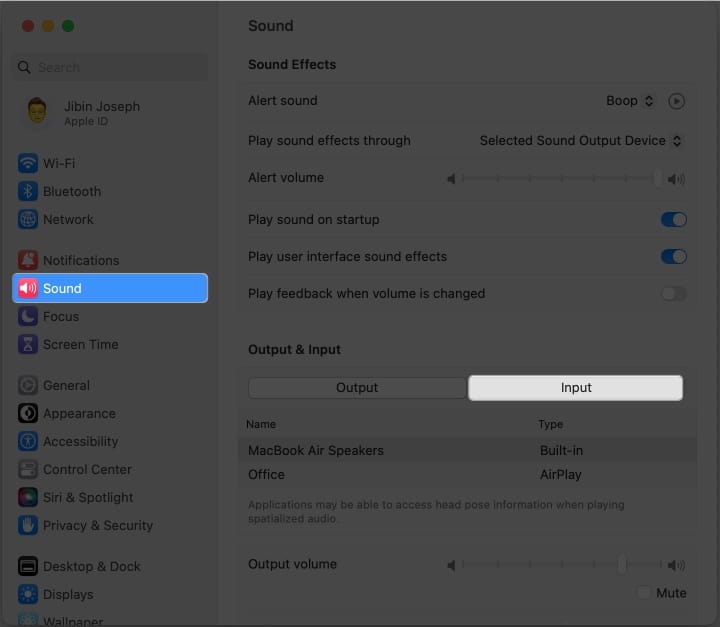This screenshot has height=627, width=720.
Task: Open Siri & Spotlight icon
Action: click(x=28, y=497)
